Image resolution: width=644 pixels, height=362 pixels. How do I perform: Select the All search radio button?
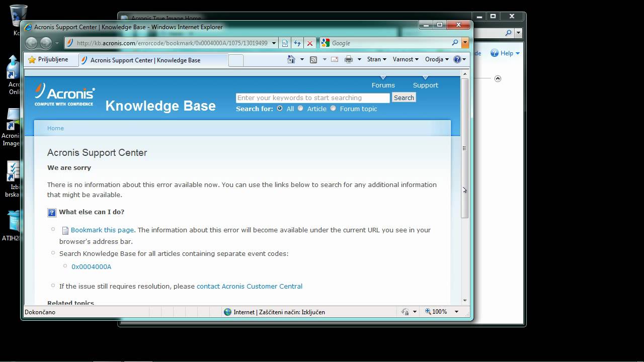(280, 108)
